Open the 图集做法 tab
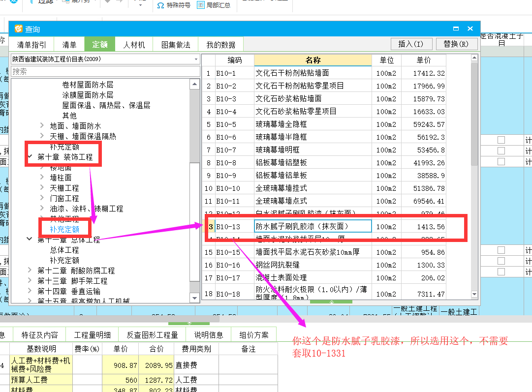The width and height of the screenshot is (532, 392). coord(176,45)
